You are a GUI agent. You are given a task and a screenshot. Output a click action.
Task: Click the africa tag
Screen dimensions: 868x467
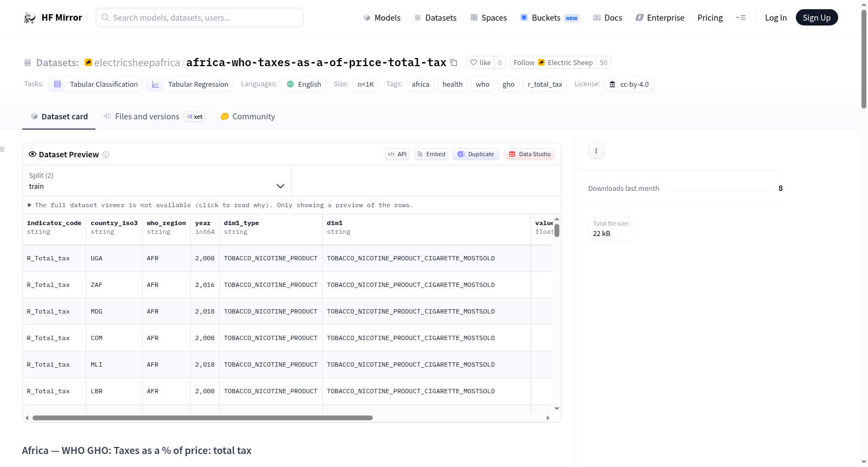coord(420,84)
